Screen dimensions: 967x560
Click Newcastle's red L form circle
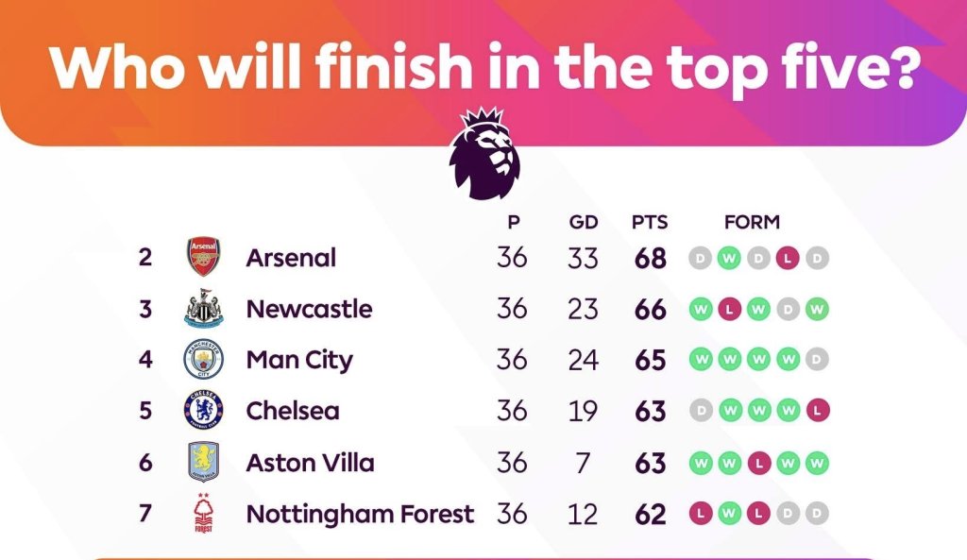click(730, 309)
